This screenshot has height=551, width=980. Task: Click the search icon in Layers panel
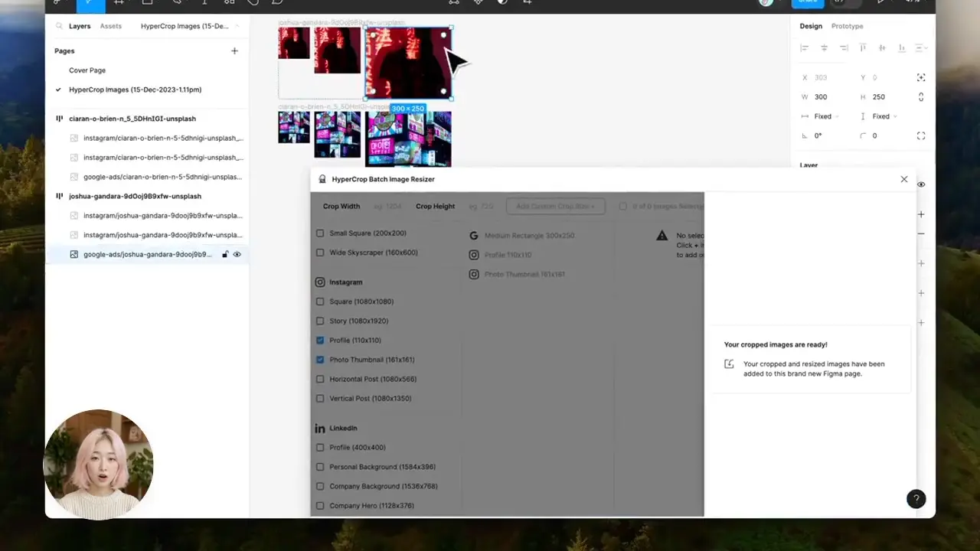59,26
